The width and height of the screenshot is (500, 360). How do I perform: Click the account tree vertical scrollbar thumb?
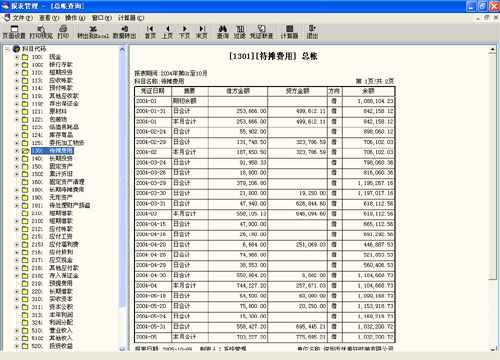(122, 180)
